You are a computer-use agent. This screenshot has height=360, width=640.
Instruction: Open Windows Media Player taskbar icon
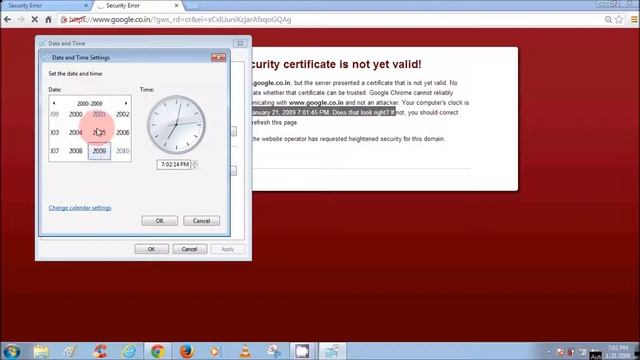pyautogui.click(x=215, y=351)
